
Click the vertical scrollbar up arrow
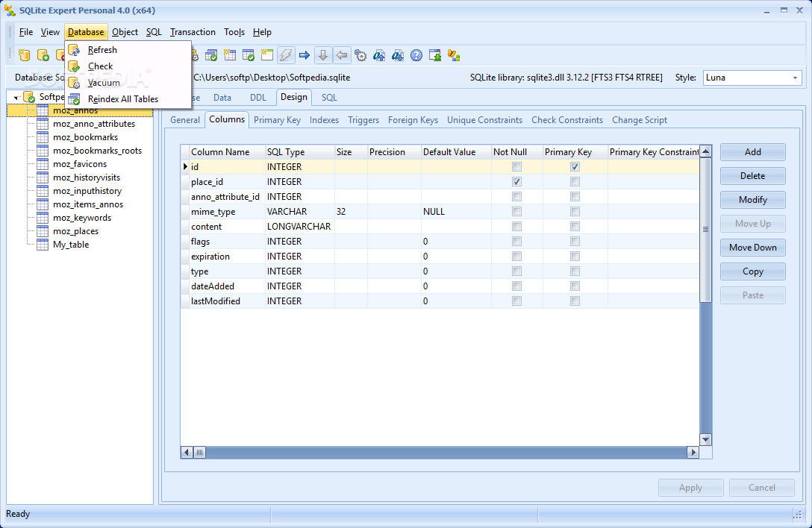coord(705,151)
